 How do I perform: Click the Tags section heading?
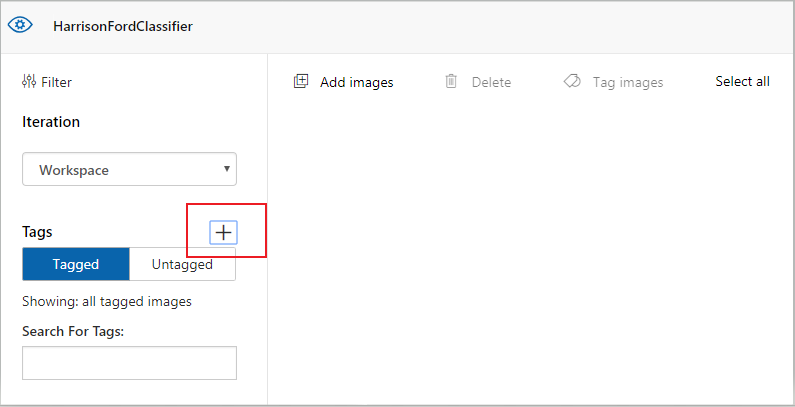(37, 232)
